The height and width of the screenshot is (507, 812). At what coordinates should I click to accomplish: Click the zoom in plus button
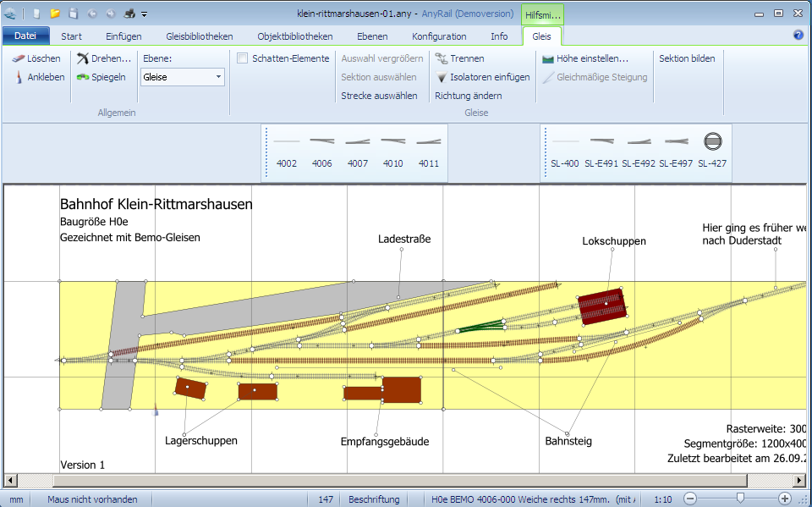click(785, 499)
